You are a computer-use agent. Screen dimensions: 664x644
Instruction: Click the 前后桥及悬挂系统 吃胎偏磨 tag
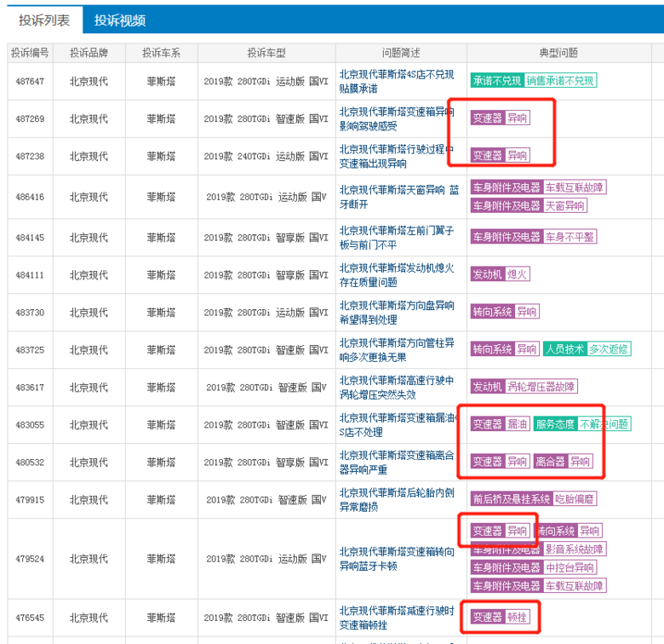[534, 498]
